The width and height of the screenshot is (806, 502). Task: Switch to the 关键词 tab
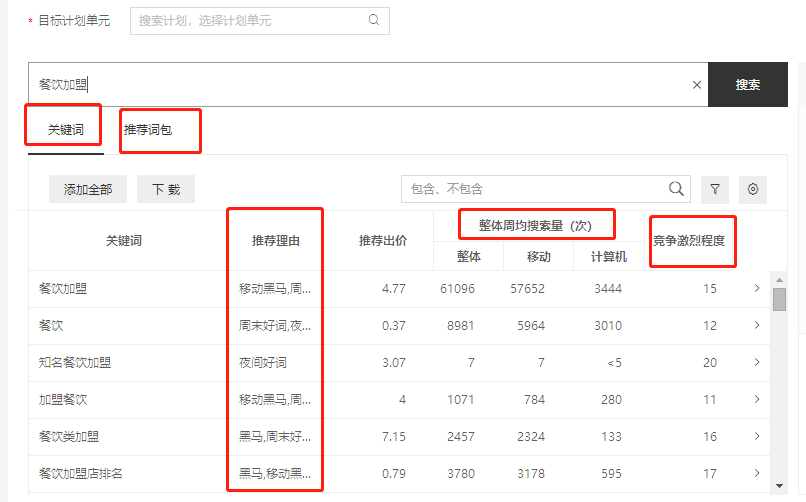(65, 130)
